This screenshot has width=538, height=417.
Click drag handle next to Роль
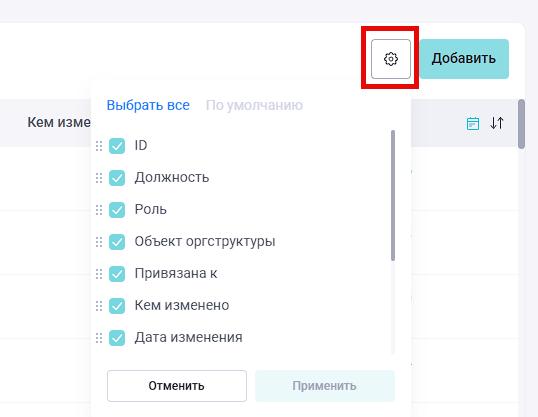coord(99,210)
